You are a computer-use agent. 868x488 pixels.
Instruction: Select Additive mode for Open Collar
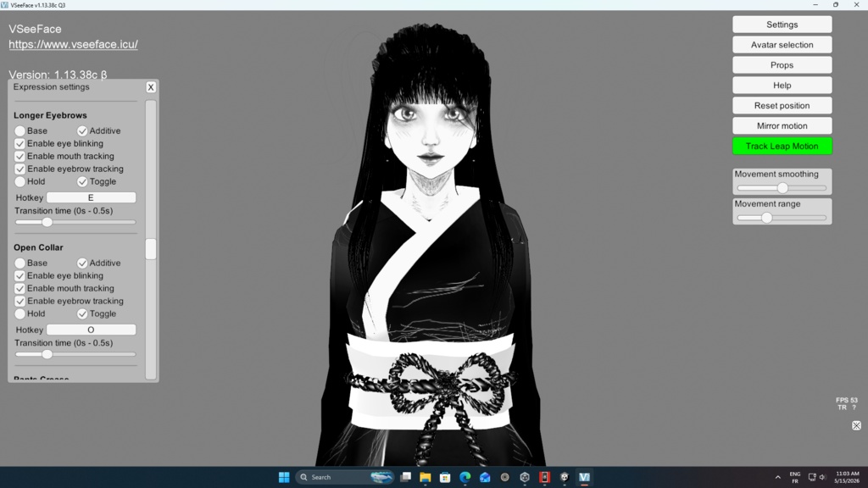[x=82, y=263]
